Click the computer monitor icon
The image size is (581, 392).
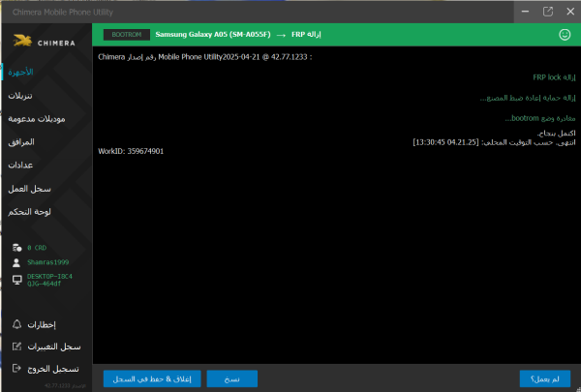[x=17, y=280]
